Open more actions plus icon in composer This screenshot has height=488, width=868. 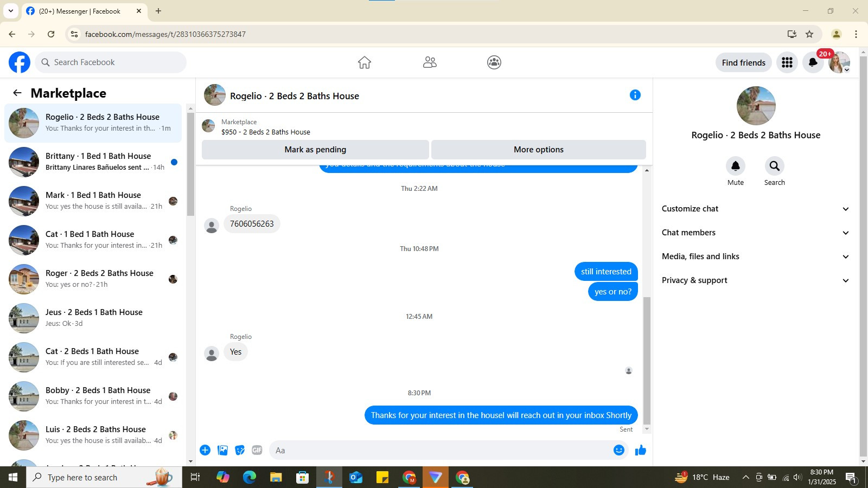pos(205,450)
